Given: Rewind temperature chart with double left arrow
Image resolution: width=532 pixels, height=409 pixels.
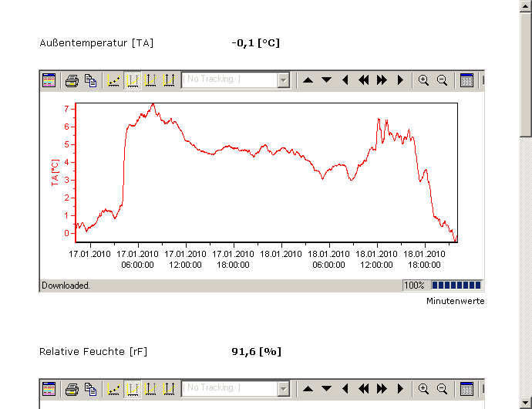Looking at the screenshot, I should pos(363,80).
